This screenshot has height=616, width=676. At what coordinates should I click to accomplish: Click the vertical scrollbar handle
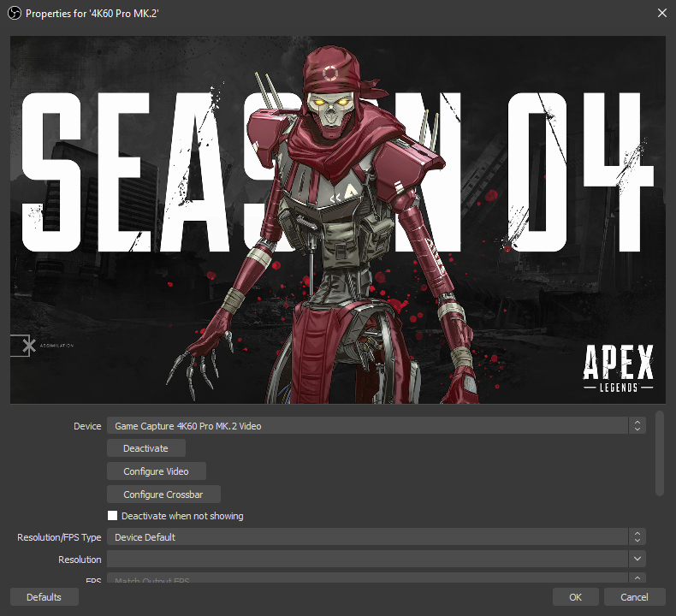pos(658,453)
